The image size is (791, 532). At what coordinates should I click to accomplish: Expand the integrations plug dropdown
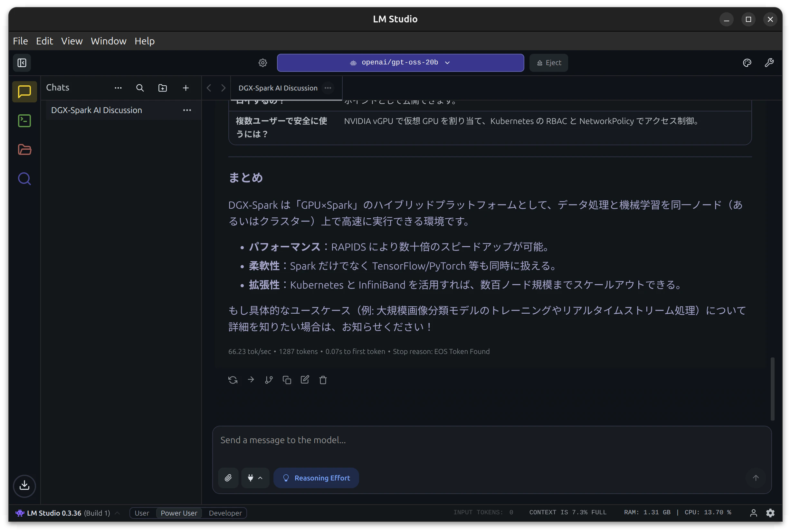pyautogui.click(x=255, y=478)
